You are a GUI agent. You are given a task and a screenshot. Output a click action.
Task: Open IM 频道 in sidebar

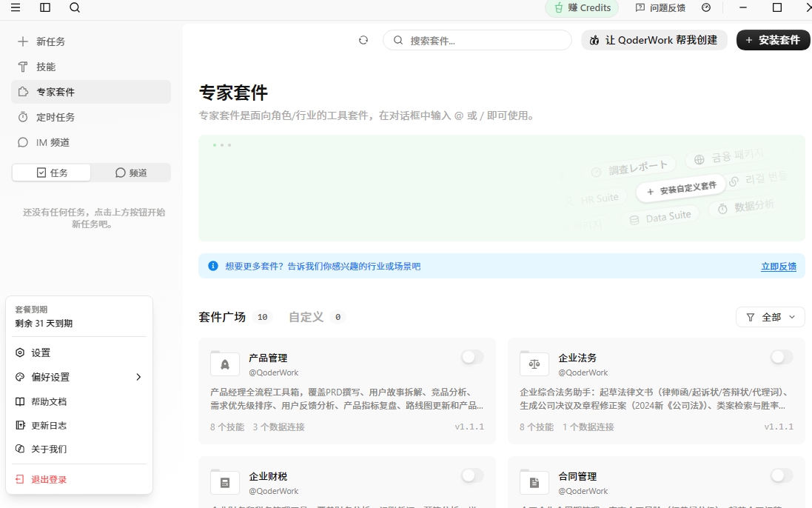pos(91,142)
